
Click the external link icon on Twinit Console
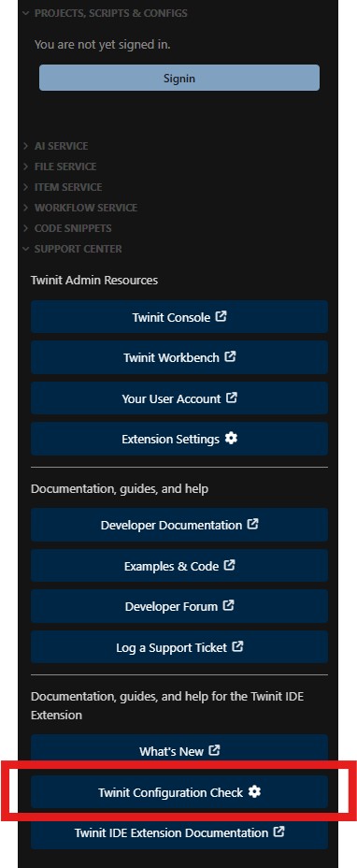click(x=221, y=317)
